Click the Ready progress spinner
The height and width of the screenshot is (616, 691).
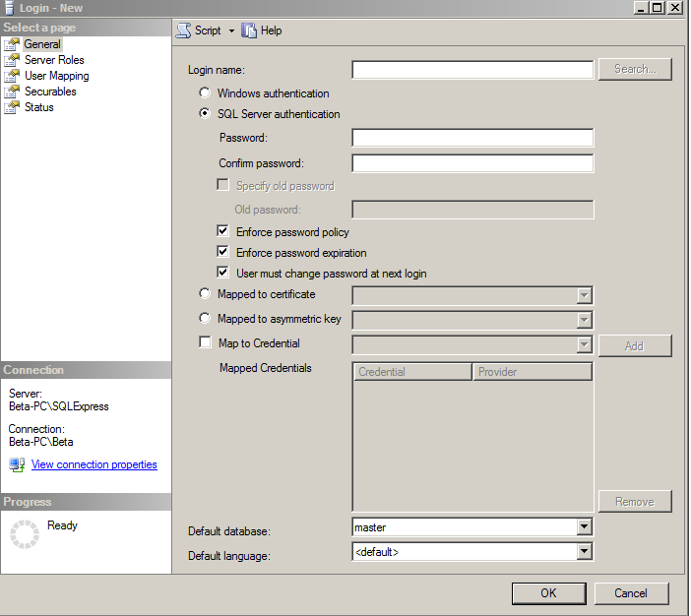(x=25, y=534)
